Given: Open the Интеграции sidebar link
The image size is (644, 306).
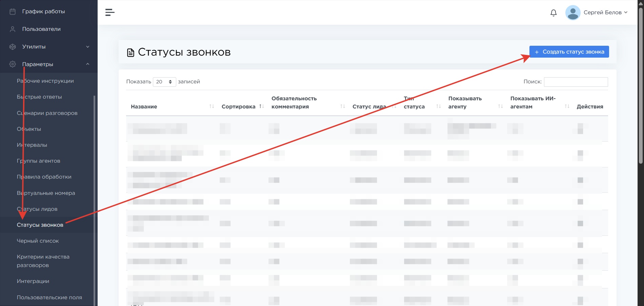Looking at the screenshot, I should 33,281.
